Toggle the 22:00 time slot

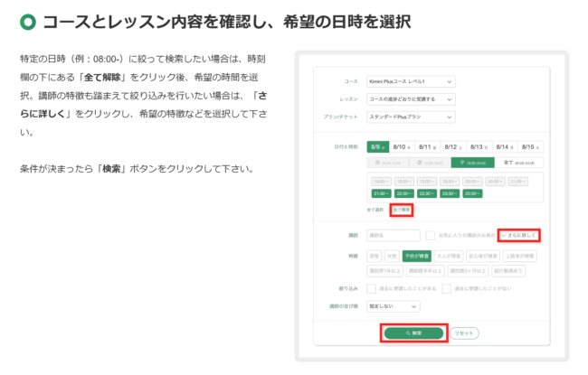click(403, 192)
